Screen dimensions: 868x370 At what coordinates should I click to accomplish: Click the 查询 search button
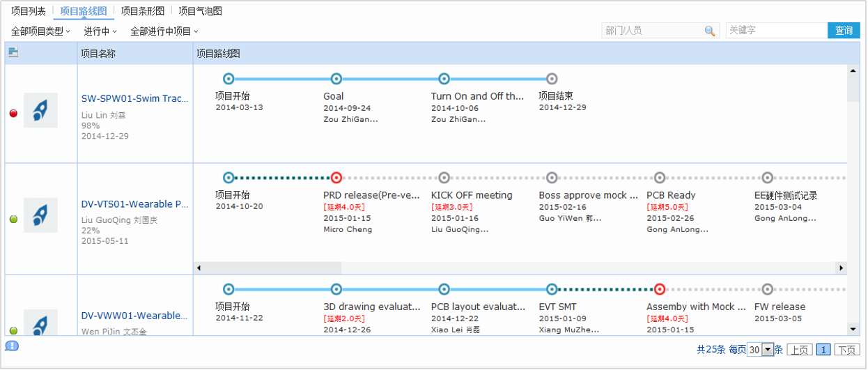[844, 31]
